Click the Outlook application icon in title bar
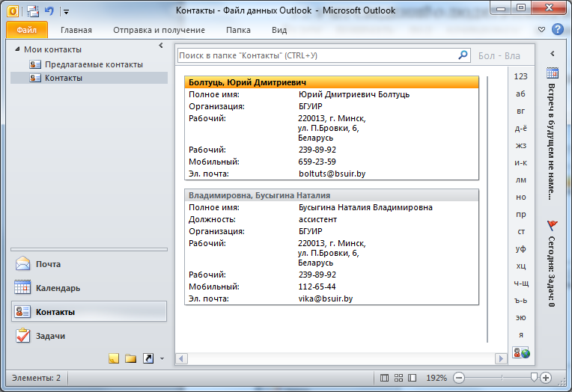The image size is (572, 392). tap(13, 11)
